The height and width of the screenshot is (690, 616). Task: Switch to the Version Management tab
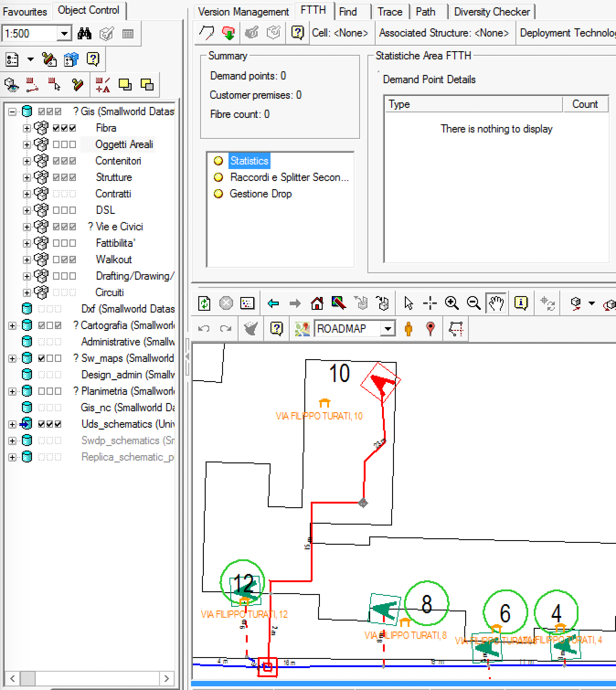(244, 11)
